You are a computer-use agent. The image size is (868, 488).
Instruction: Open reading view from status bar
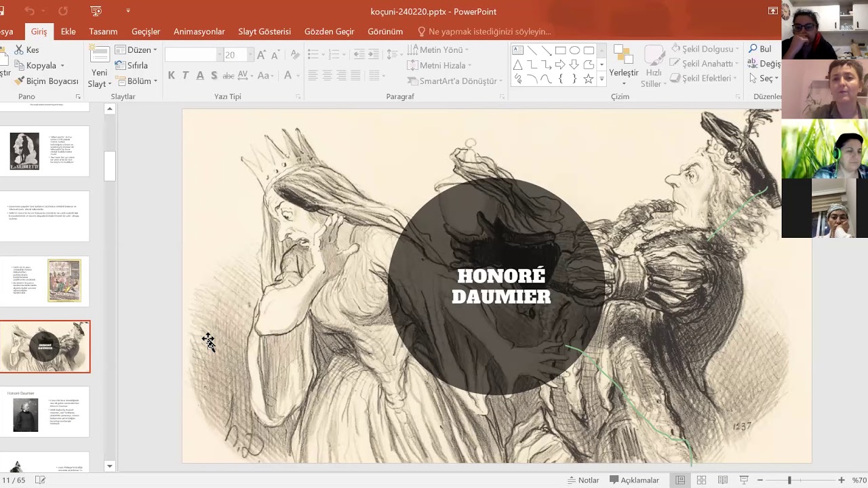(x=723, y=480)
